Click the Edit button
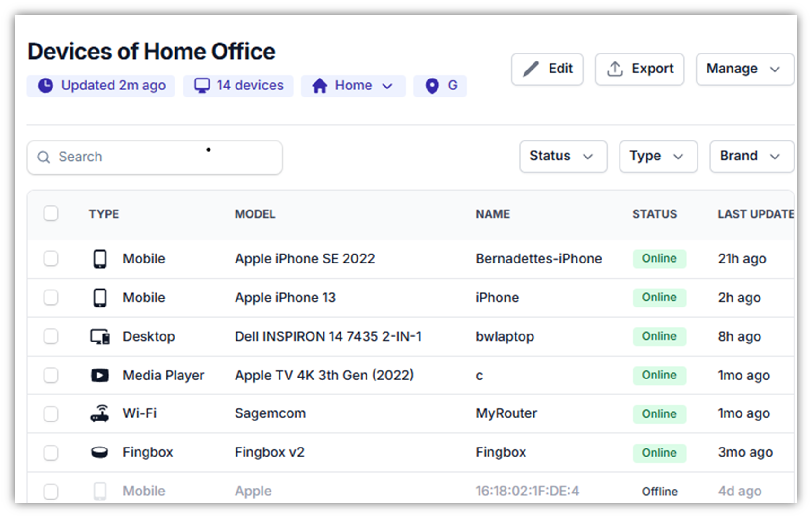 click(547, 69)
